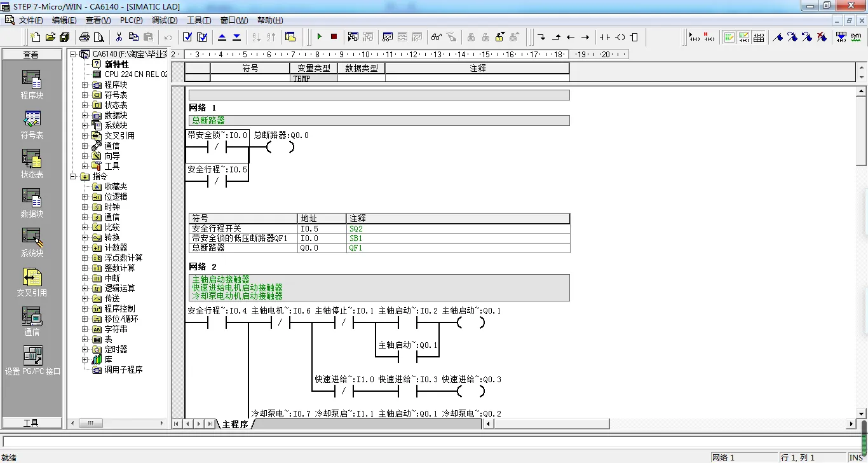Screen dimensions: 868x463
Task: Open 交叉引用 from the 查看 navigation bar
Action: click(32, 281)
